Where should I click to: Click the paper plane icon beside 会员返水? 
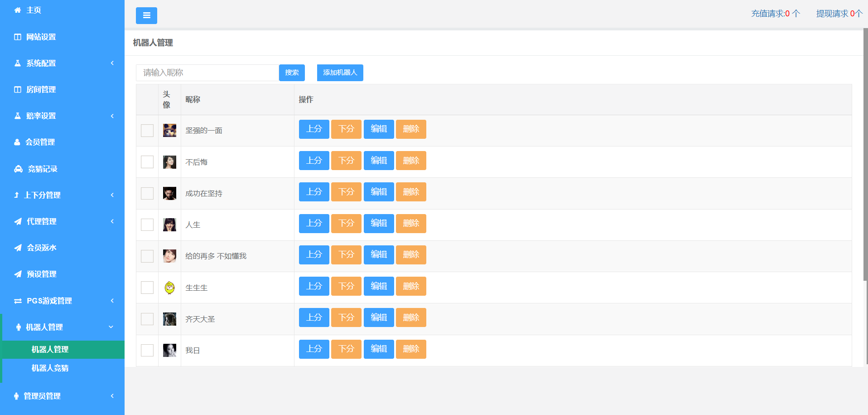coord(18,248)
